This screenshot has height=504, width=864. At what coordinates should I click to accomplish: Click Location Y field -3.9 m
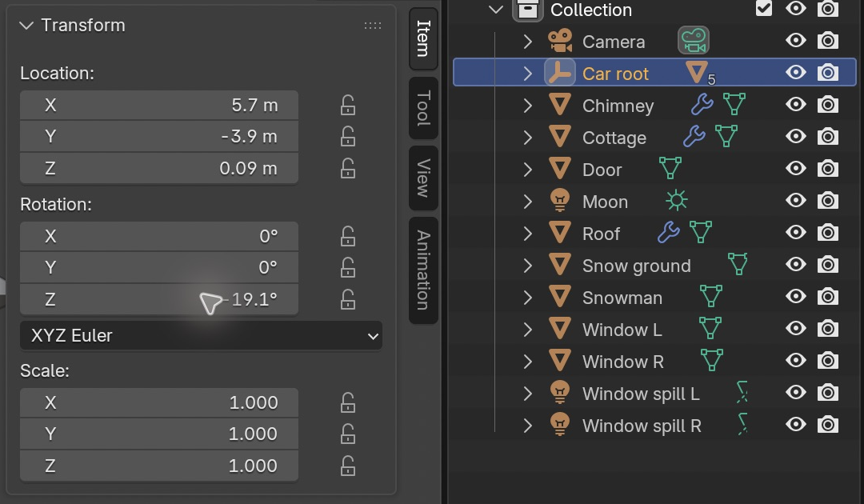pyautogui.click(x=159, y=136)
